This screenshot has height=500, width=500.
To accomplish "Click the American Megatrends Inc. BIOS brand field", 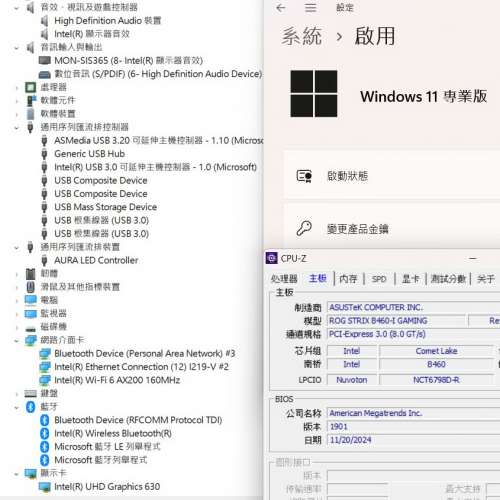I will pyautogui.click(x=413, y=413).
